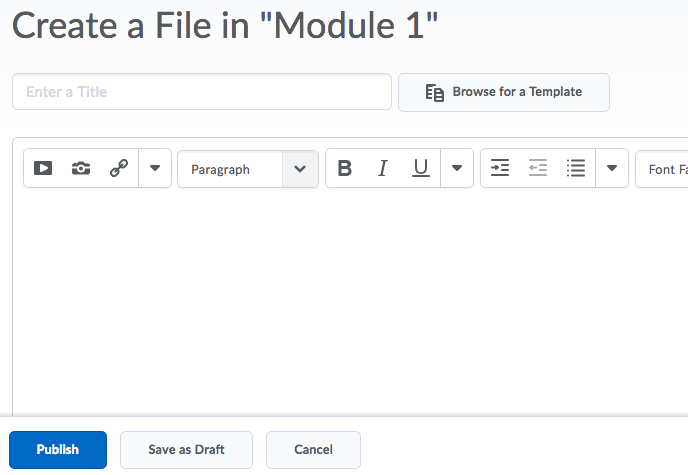Select Save as Draft
The height and width of the screenshot is (475, 688).
(186, 450)
